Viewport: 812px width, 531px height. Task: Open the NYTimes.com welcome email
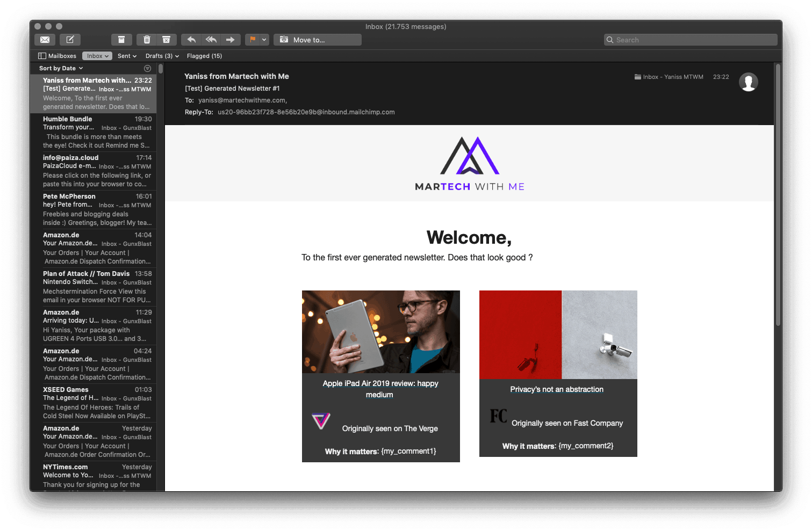click(94, 476)
